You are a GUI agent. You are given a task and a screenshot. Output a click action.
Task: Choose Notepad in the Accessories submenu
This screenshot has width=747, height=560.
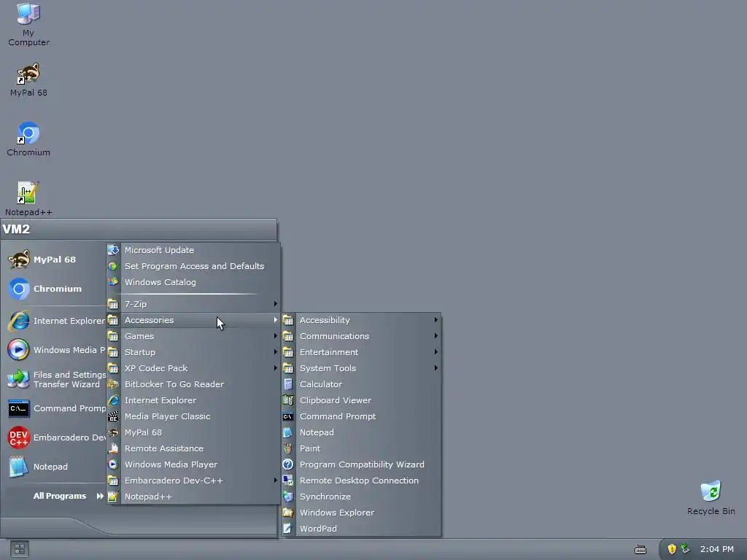361,432
